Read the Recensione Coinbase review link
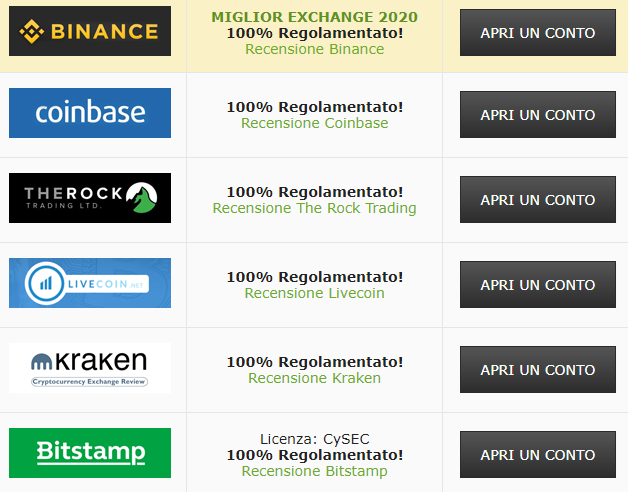This screenshot has height=492, width=628. point(314,123)
